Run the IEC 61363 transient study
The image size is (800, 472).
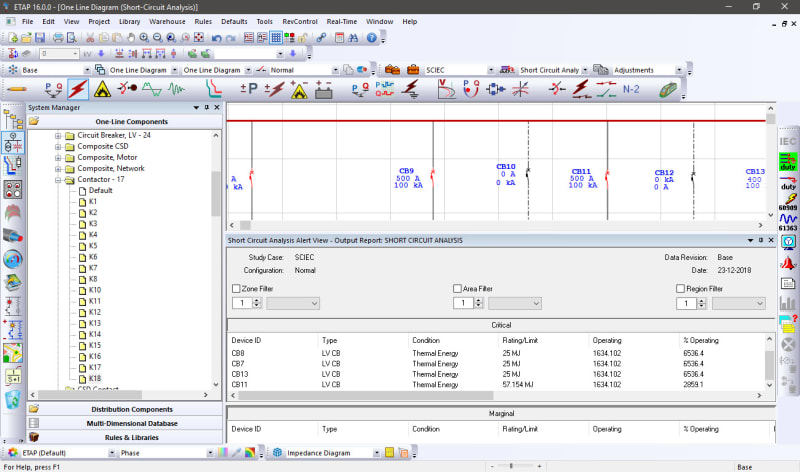click(788, 222)
